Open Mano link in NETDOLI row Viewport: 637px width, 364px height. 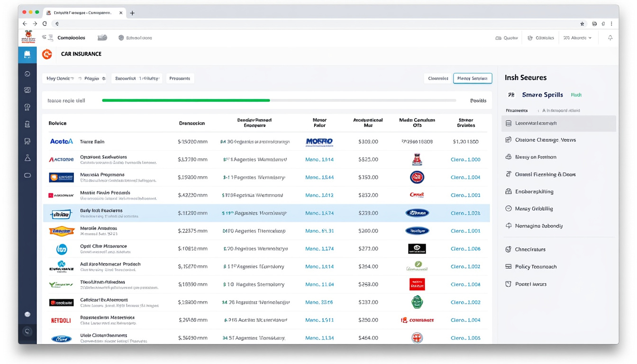(319, 320)
